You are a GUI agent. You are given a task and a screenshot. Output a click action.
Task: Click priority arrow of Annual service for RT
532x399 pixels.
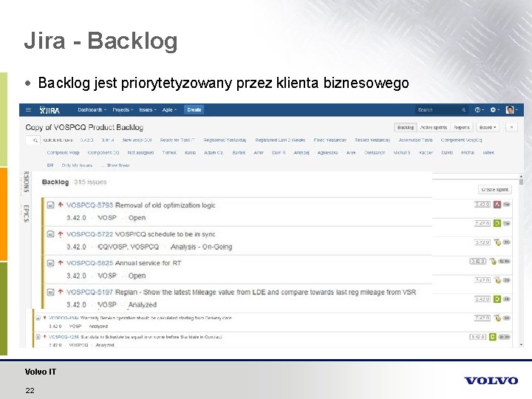[61, 262]
